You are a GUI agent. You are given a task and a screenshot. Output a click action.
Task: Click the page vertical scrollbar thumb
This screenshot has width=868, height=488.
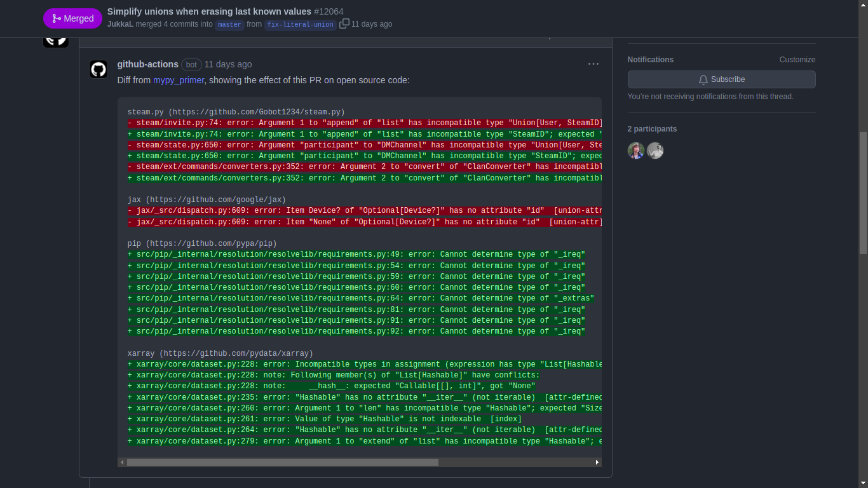863,193
